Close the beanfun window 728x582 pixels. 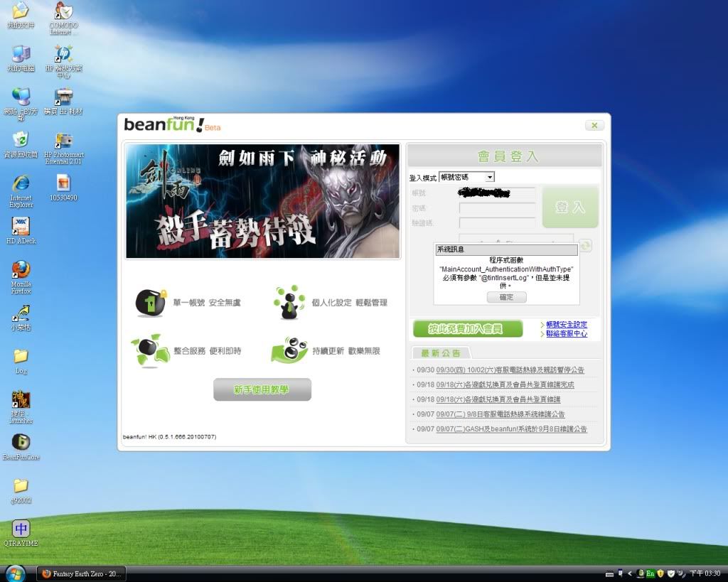pos(594,125)
